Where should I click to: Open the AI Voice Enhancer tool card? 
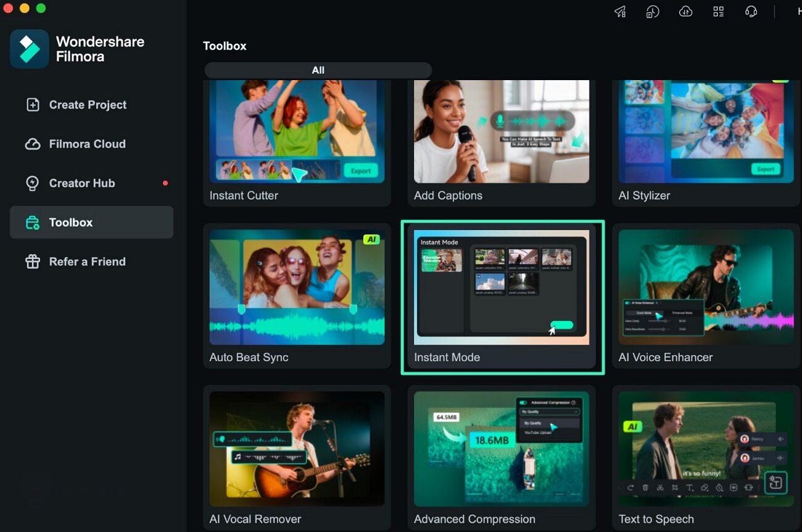[x=706, y=296]
